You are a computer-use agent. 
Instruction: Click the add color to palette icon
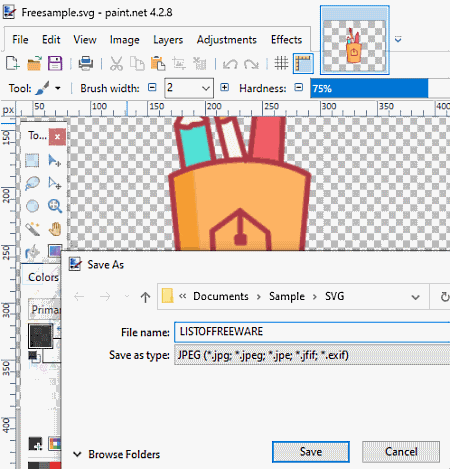pyautogui.click(x=35, y=443)
